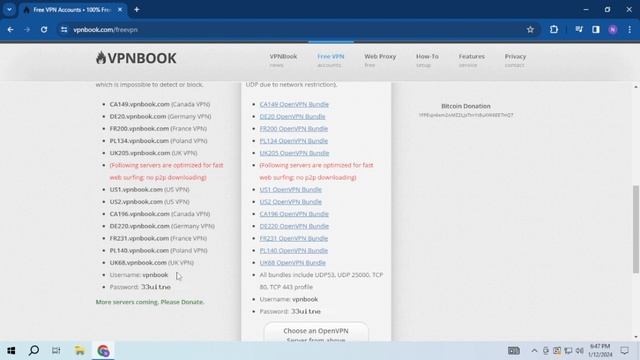
Task: Open site information icon in address bar
Action: point(64,29)
